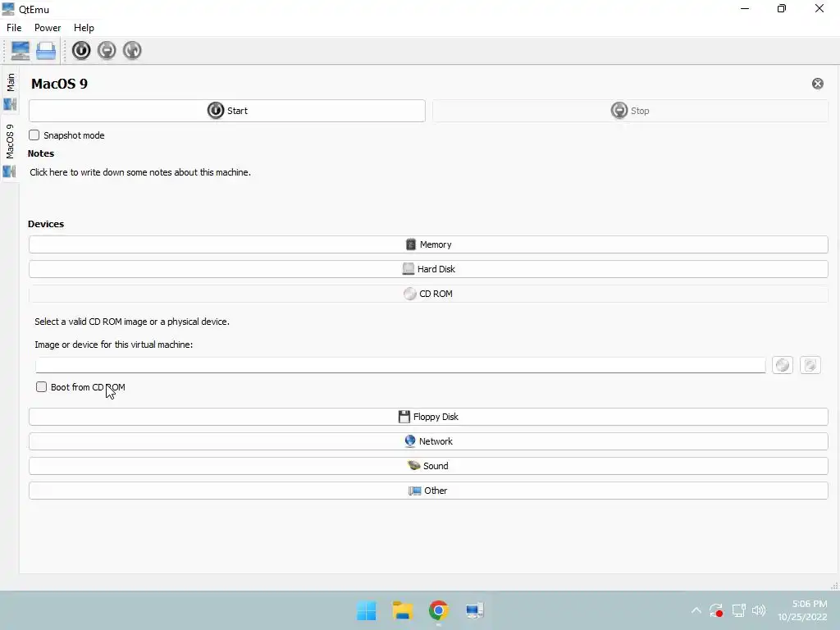Click the Notes heading

point(41,153)
